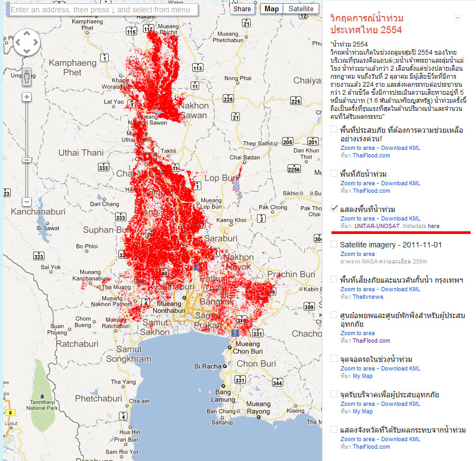Screen dimensions: 476x461
Task: Click the route 115 highway shield
Action: (131, 31)
